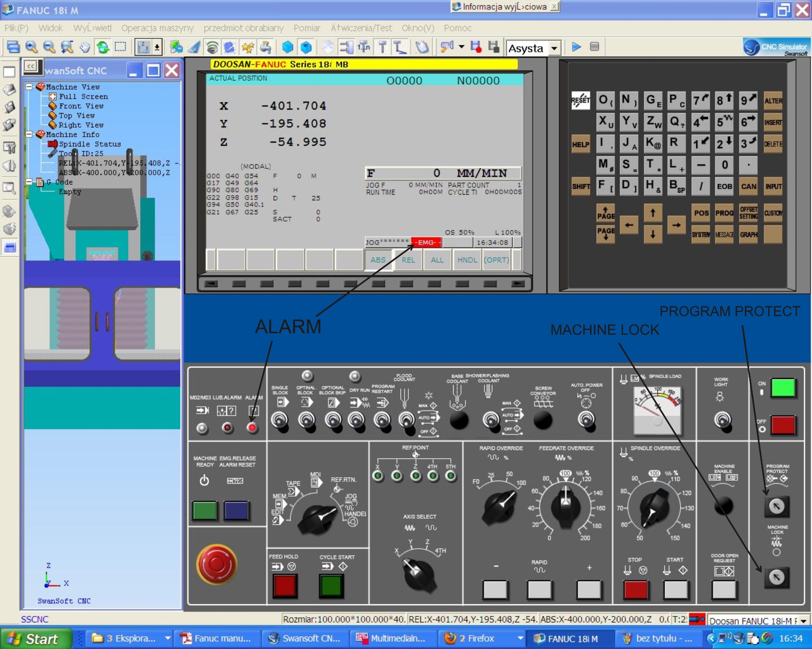The height and width of the screenshot is (649, 812).
Task: Click the zoom in magnifier toolbar icon
Action: pos(32,47)
